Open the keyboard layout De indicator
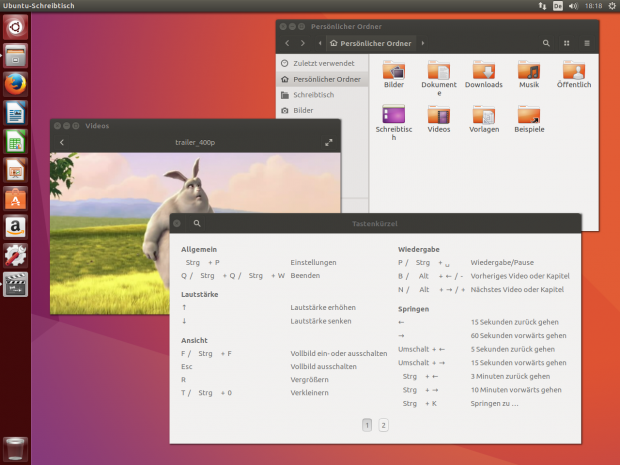This screenshot has height=465, width=620. click(x=558, y=6)
